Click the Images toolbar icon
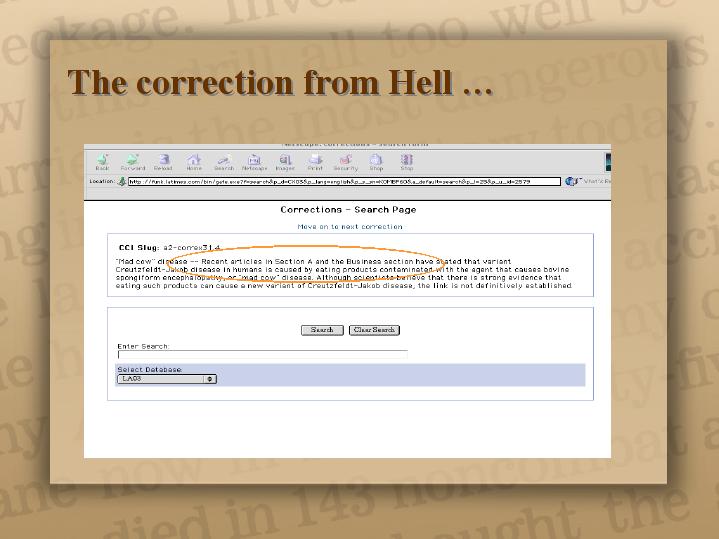Screen dimensions: 719x539 [285, 162]
